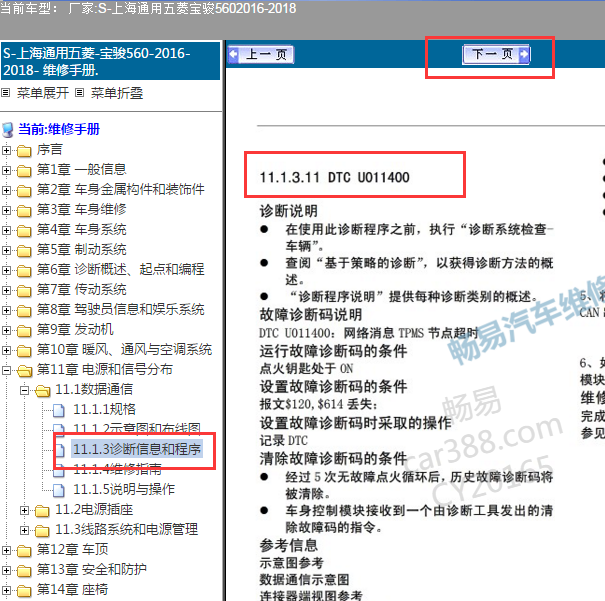Collapse 11.1数据通信 minus box
This screenshot has width=605, height=601.
24,391
